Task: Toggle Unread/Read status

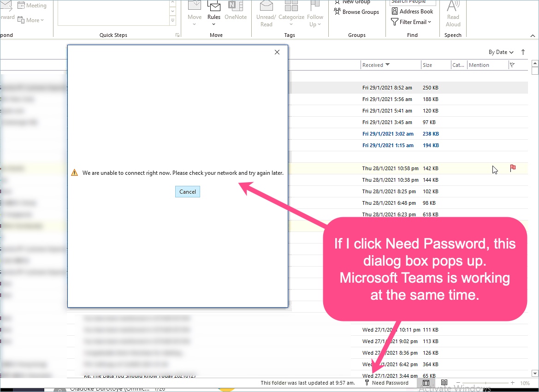Action: (266, 14)
